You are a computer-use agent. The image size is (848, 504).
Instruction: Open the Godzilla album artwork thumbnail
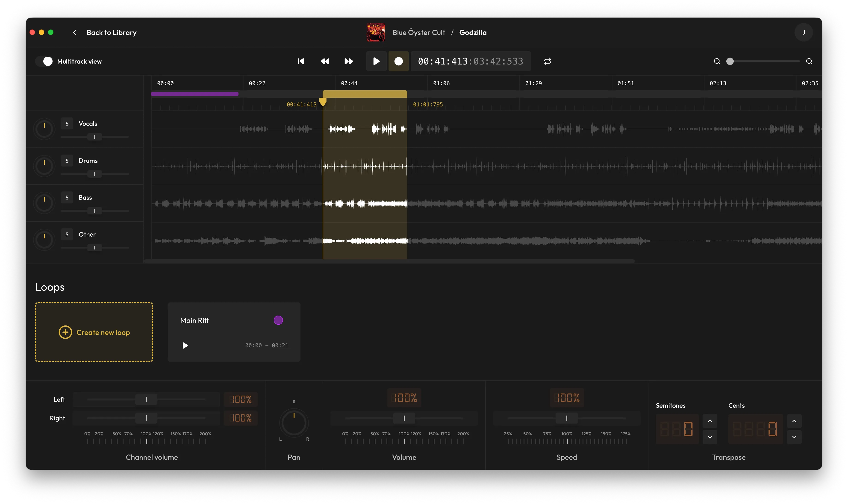(x=375, y=32)
